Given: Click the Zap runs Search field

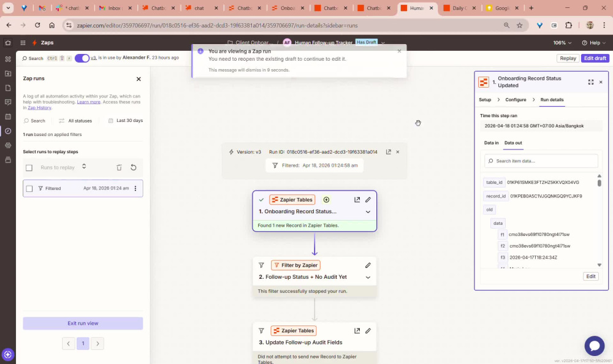Looking at the screenshot, I should [34, 121].
